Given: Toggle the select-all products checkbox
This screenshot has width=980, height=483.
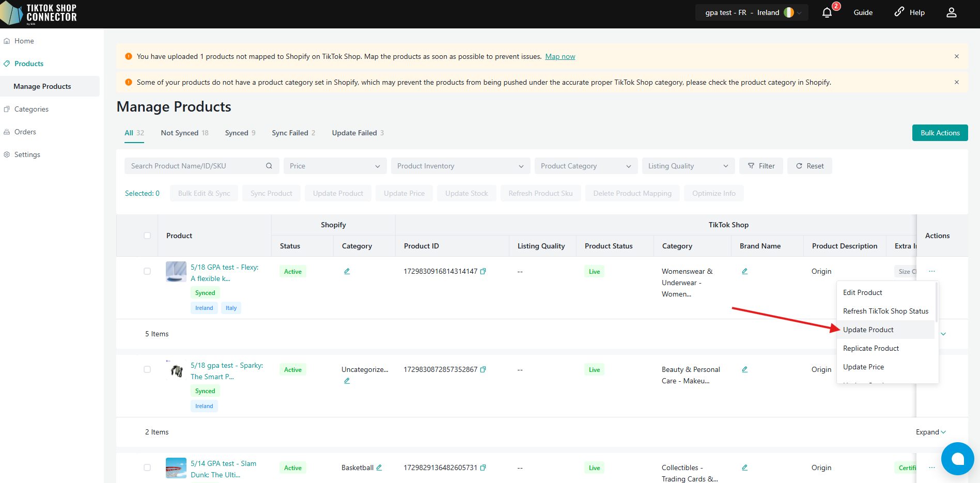Looking at the screenshot, I should [x=147, y=236].
